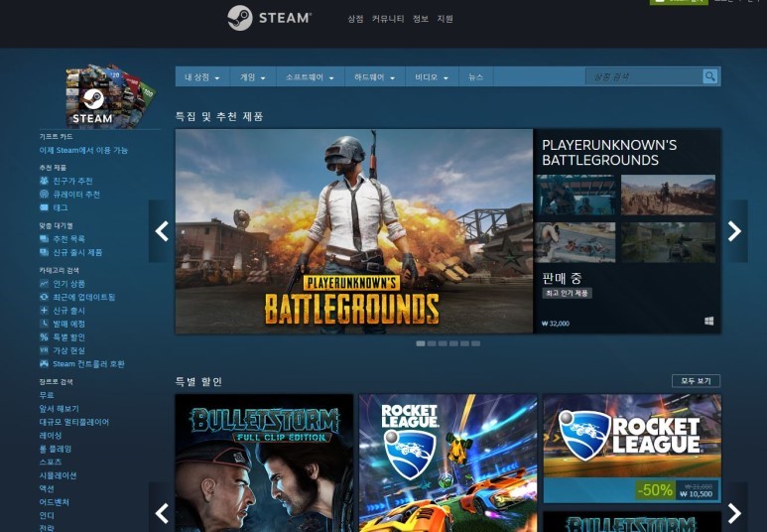767x532 pixels.
Task: Click the 최근에 업데이트됨 refresh icon
Action: tap(44, 297)
